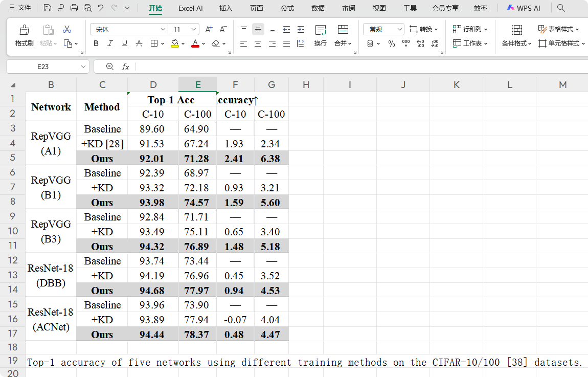Click the Name Box showing E23

coord(48,67)
